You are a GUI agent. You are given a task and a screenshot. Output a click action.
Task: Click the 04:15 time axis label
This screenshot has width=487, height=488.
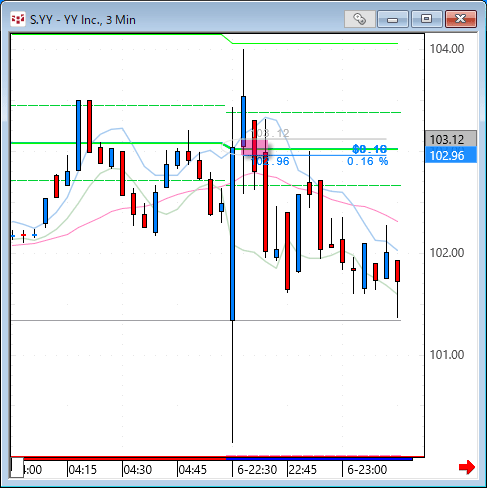coord(82,470)
